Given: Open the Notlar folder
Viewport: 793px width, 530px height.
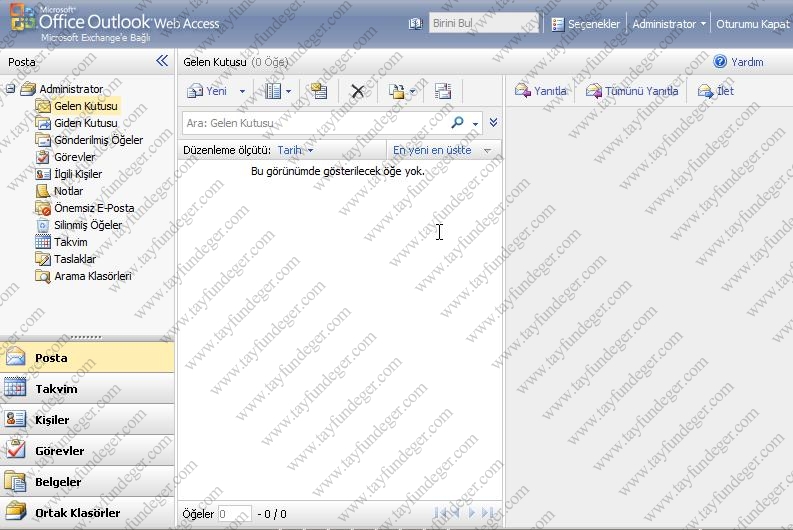Looking at the screenshot, I should point(68,191).
